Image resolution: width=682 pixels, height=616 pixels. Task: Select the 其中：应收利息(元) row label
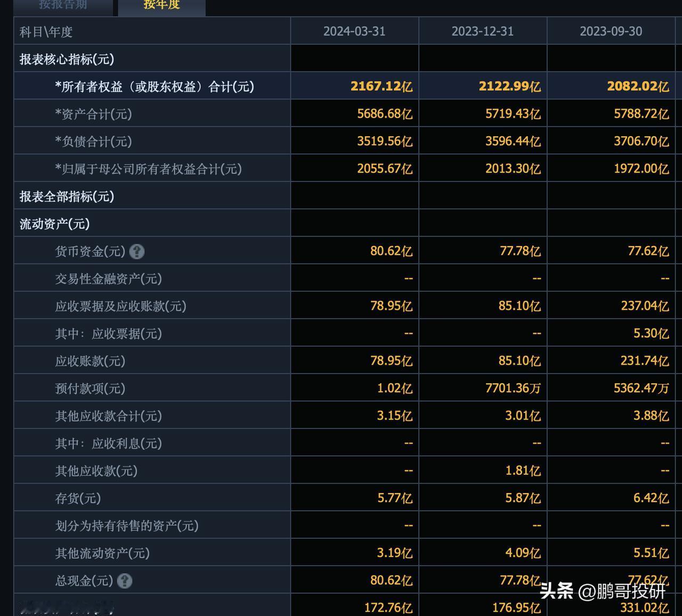(108, 443)
